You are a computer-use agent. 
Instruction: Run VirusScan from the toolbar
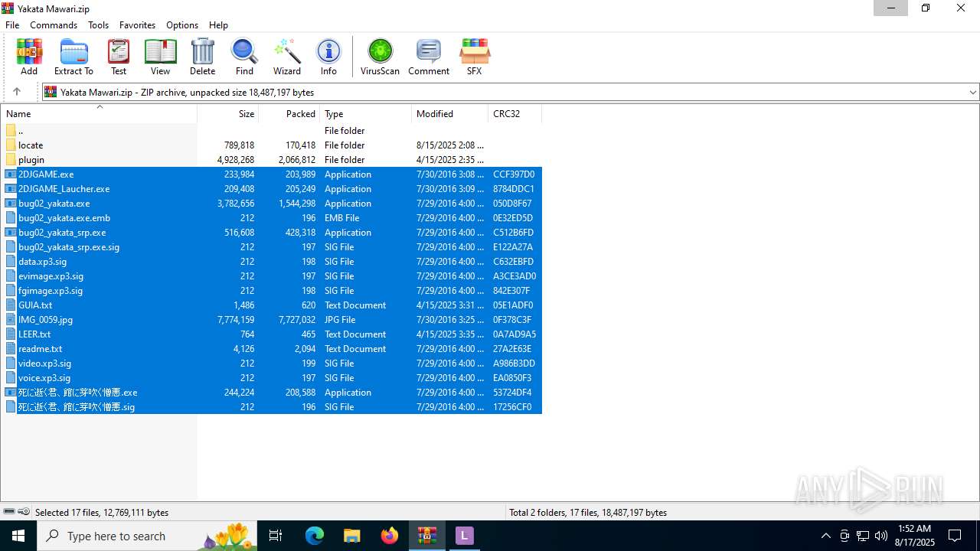(x=380, y=57)
